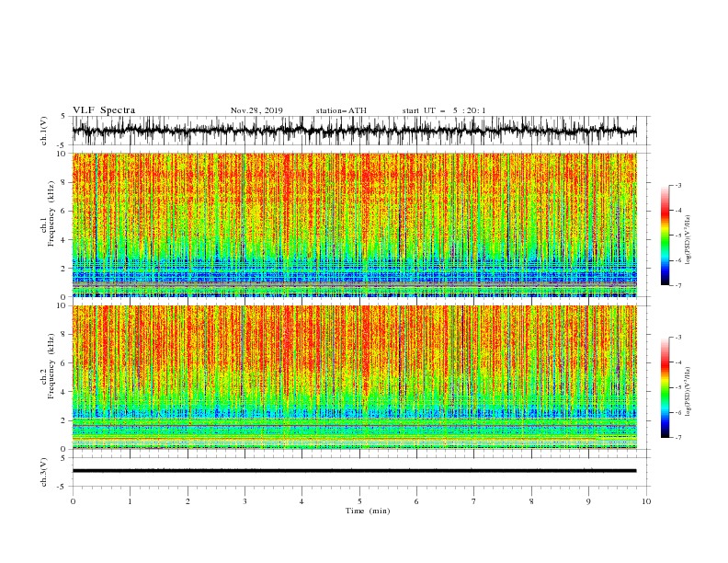Click the time axis tick "1"

(130, 501)
